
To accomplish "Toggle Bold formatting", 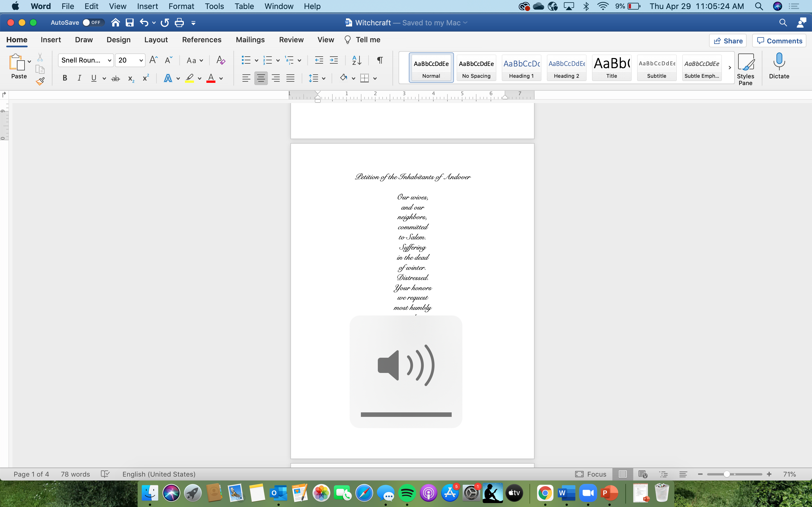I will pos(65,79).
